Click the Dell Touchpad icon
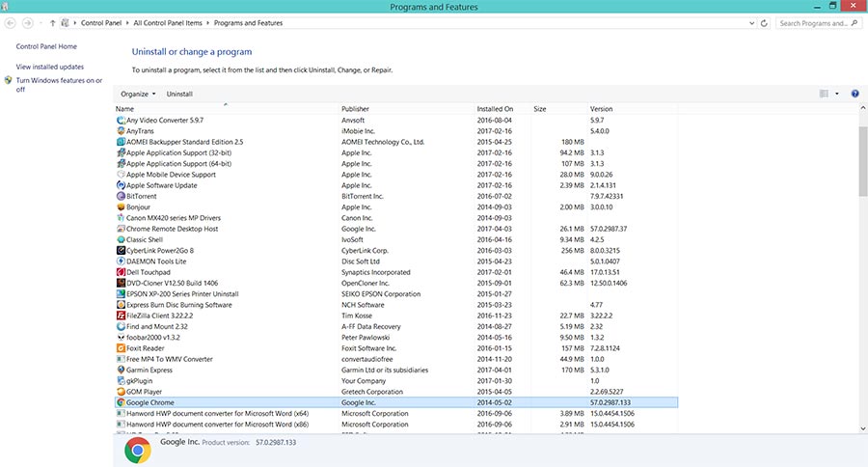Viewport: 868px width, 467px height. 121,272
